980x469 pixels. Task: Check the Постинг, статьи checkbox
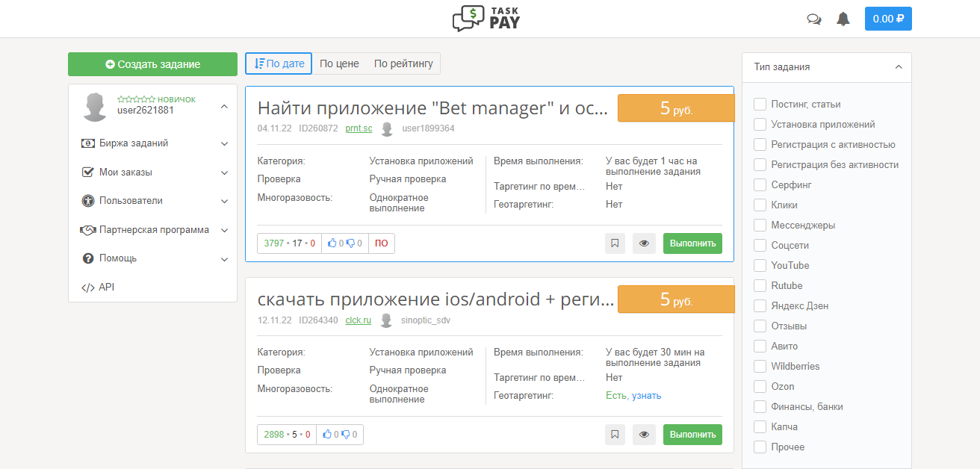pos(760,104)
